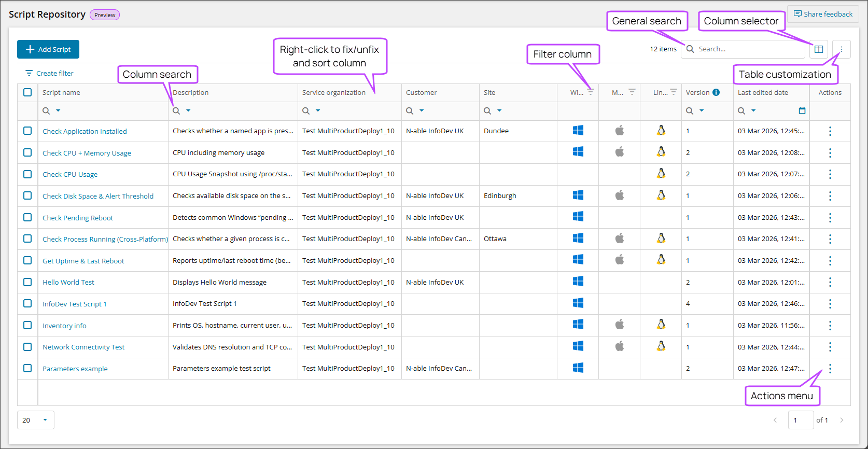Click the Script name column header

61,93
